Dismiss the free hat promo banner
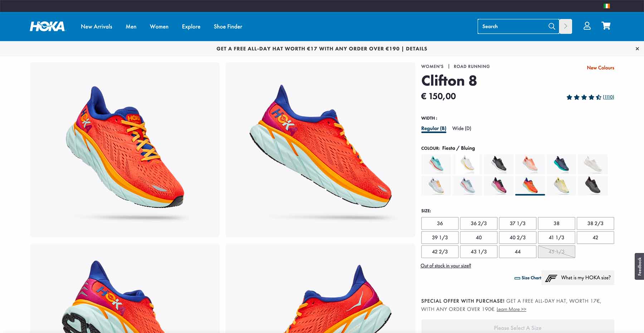 (637, 49)
